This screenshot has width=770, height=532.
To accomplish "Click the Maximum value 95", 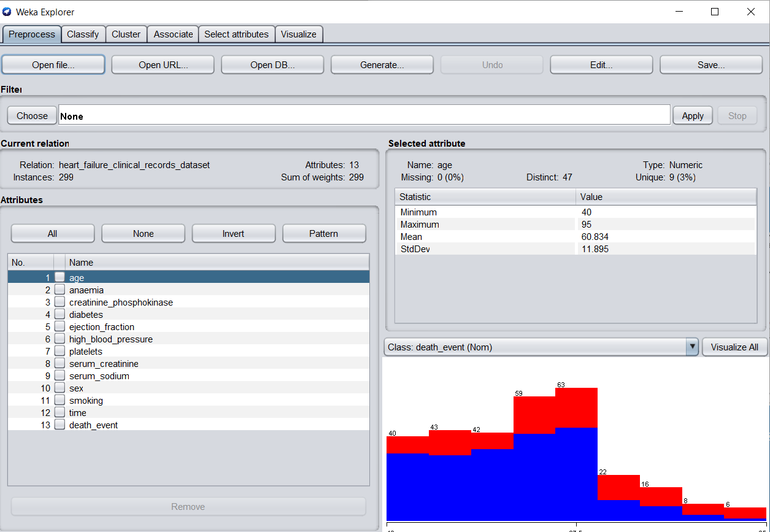I will 586,224.
